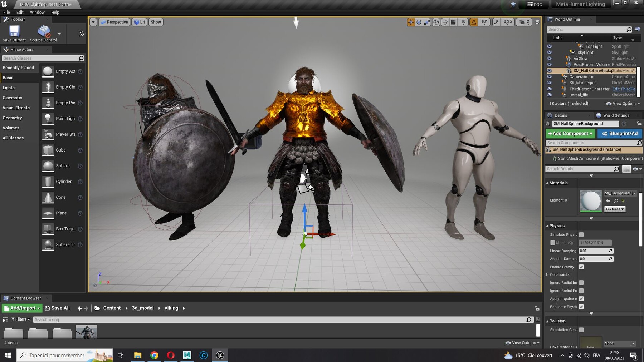644x362 pixels.
Task: Toggle grid snapping icon in viewport
Action: pos(453,22)
